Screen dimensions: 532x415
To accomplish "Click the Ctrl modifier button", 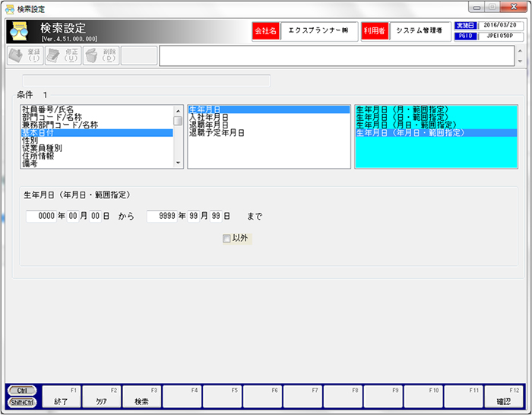I will 22,391.
